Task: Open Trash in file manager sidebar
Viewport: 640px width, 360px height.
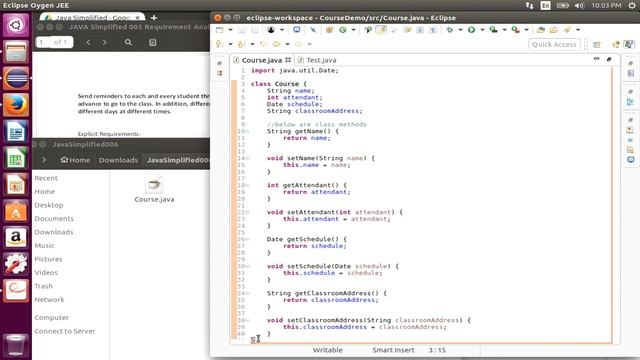Action: click(43, 286)
